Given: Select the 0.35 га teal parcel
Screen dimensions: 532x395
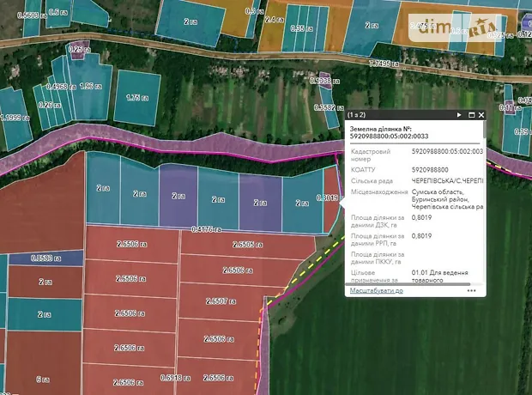Looking at the screenshot, I should click(300, 27).
